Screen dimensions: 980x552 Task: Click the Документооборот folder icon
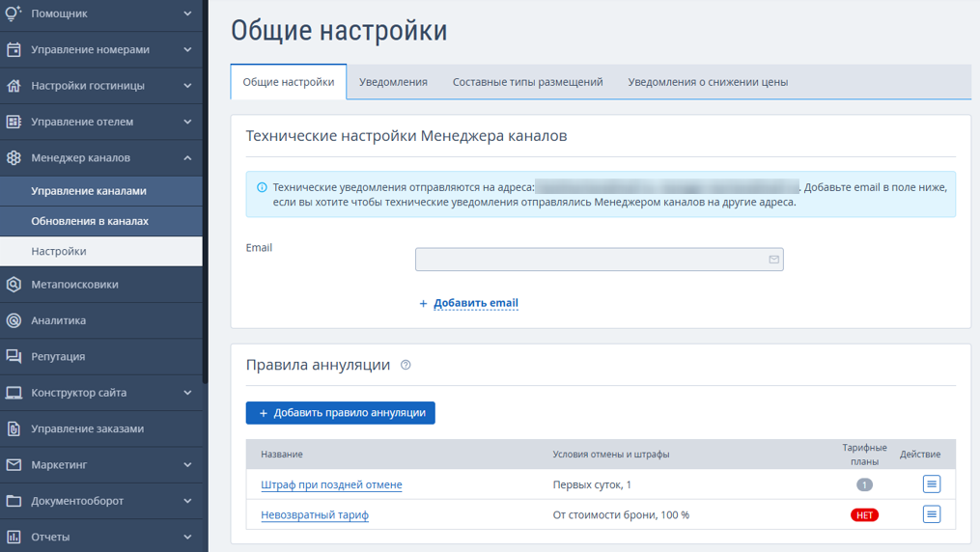14,501
